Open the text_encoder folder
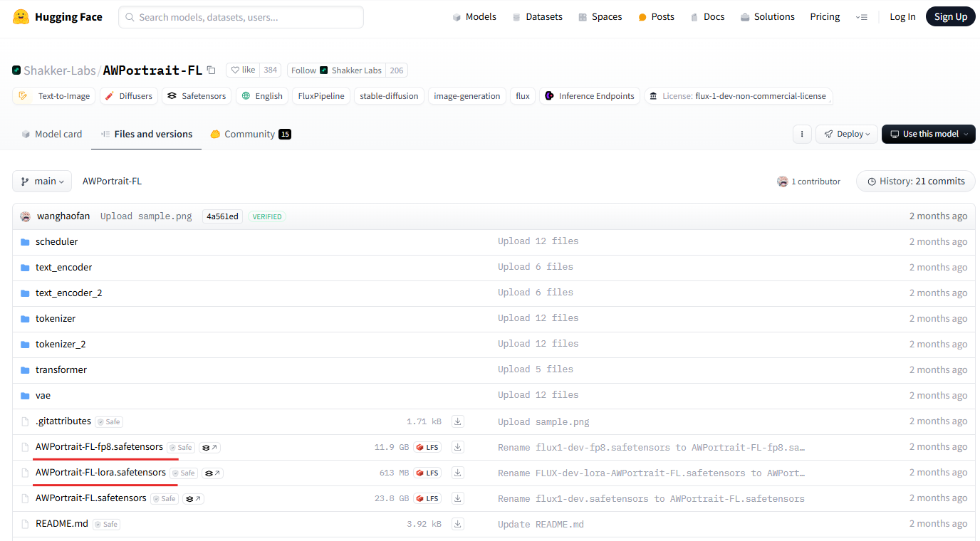The height and width of the screenshot is (541, 980). [64, 267]
